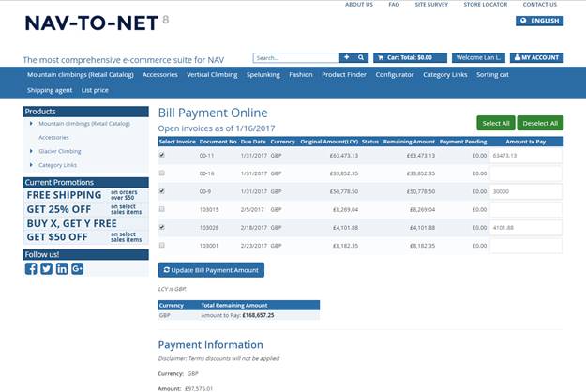This screenshot has width=586, height=392.
Task: Click the Facebook icon under Follow us
Action: (31, 269)
